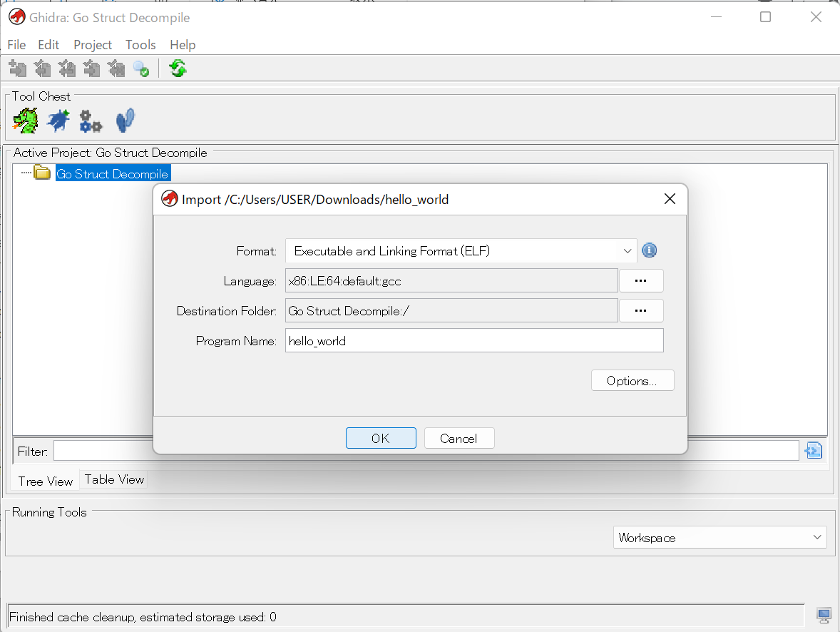Open the Project menu
Image resolution: width=840 pixels, height=632 pixels.
click(x=92, y=44)
